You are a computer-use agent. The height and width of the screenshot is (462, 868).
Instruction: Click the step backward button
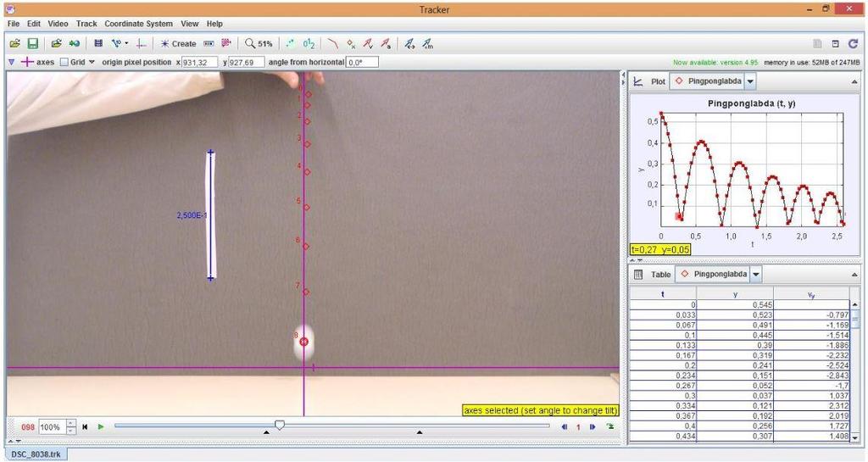[565, 426]
